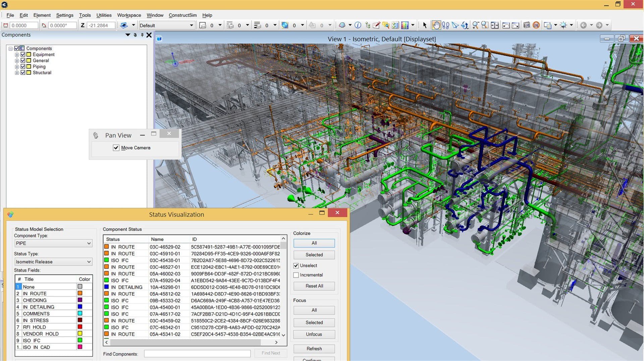The image size is (644, 361).
Task: Open the Workspace menu
Action: [x=129, y=15]
